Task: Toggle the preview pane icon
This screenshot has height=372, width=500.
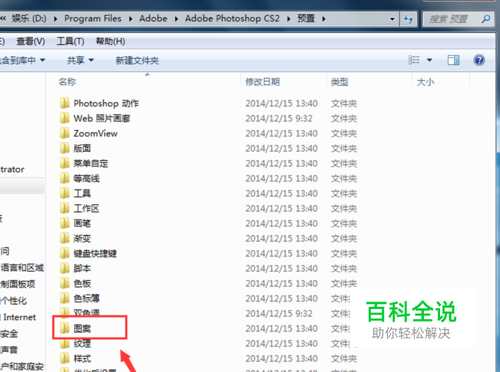Action: coord(453,60)
